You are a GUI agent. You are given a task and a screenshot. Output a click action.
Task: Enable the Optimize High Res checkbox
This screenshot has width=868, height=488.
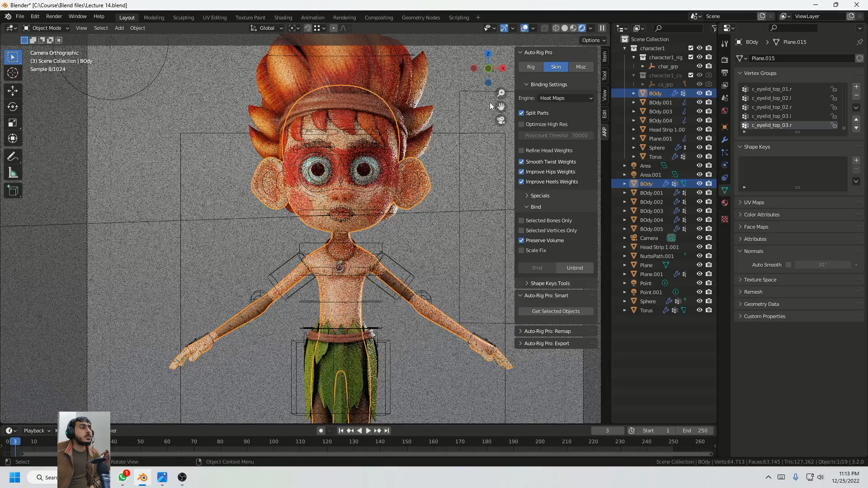coord(522,124)
